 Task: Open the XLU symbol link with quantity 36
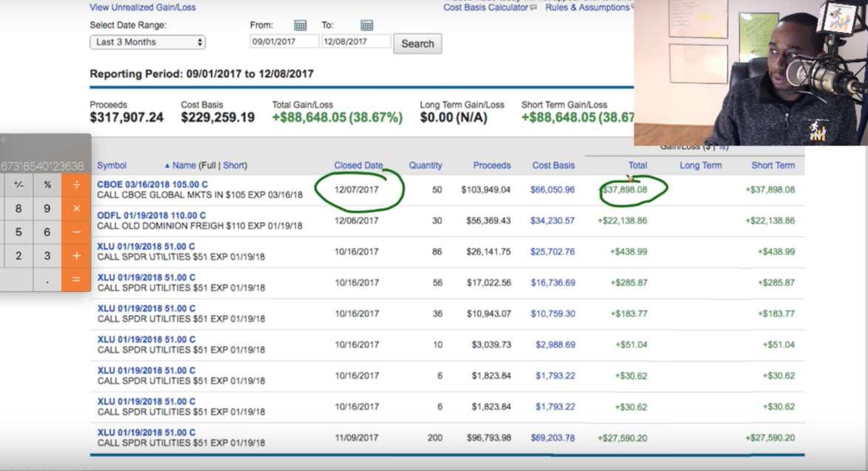pyautogui.click(x=146, y=309)
